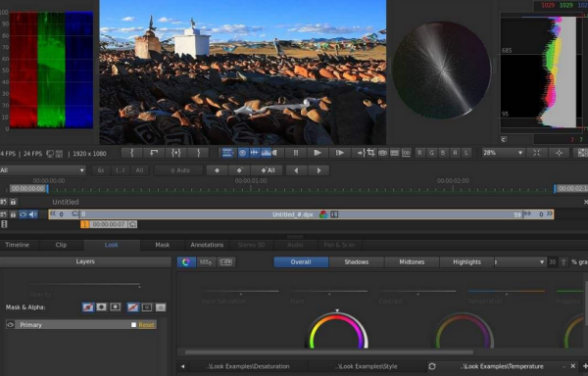The height and width of the screenshot is (376, 588).
Task: Click the double right chevrons at the clip end
Action: click(x=550, y=213)
